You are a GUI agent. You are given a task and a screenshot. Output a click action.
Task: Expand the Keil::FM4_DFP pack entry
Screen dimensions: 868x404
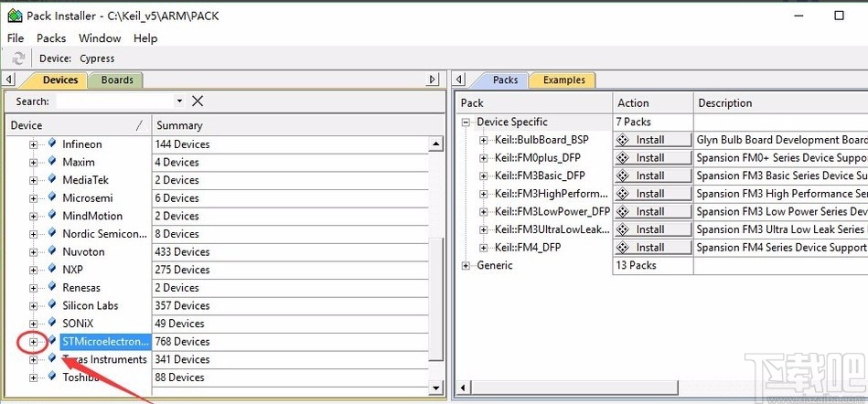click(x=484, y=248)
